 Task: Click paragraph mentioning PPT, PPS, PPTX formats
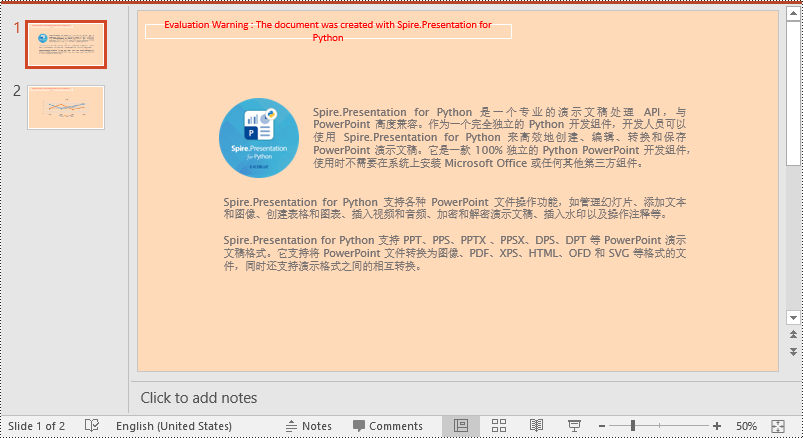click(454, 253)
